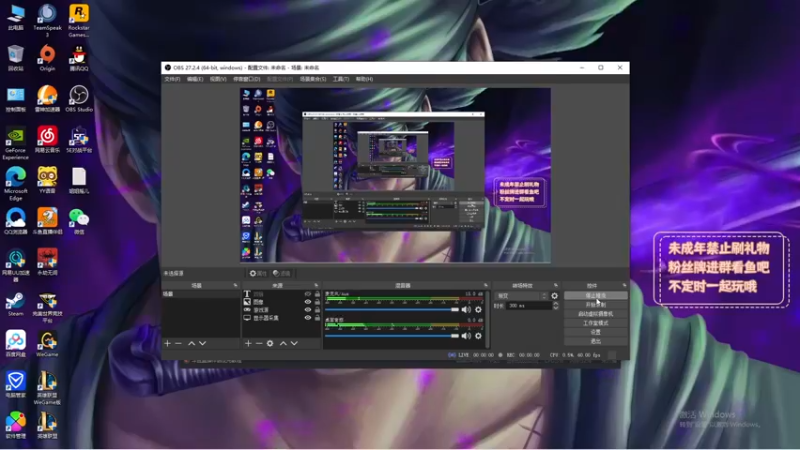The height and width of the screenshot is (450, 800).
Task: Open the 工具(T) menu in OBS
Action: (x=341, y=79)
